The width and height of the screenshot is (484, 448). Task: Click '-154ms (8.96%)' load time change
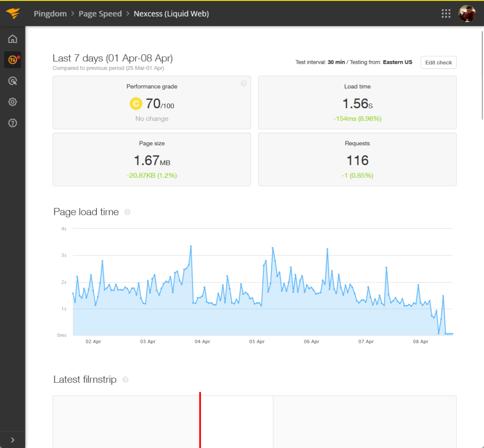[x=357, y=119]
